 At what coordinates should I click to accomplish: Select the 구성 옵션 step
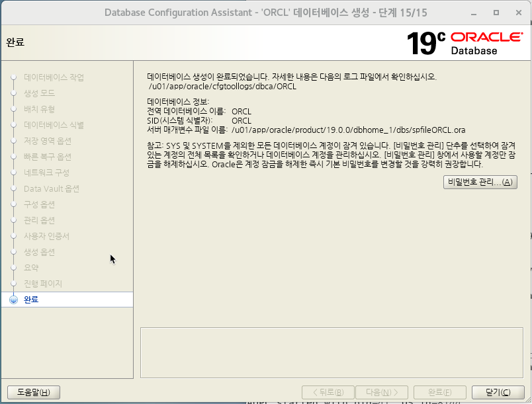click(x=39, y=204)
